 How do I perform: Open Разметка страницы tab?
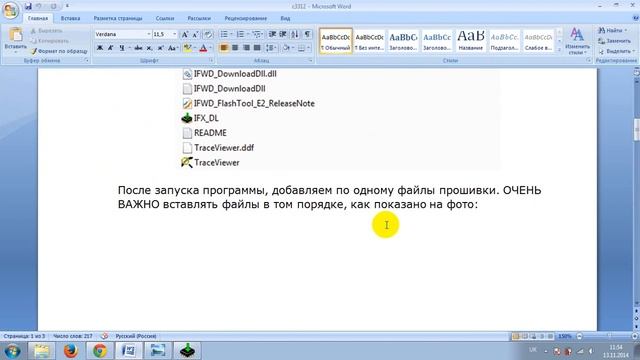click(x=118, y=18)
